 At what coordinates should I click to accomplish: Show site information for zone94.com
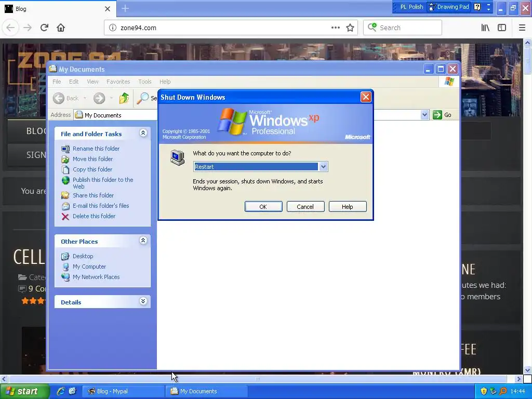point(113,28)
